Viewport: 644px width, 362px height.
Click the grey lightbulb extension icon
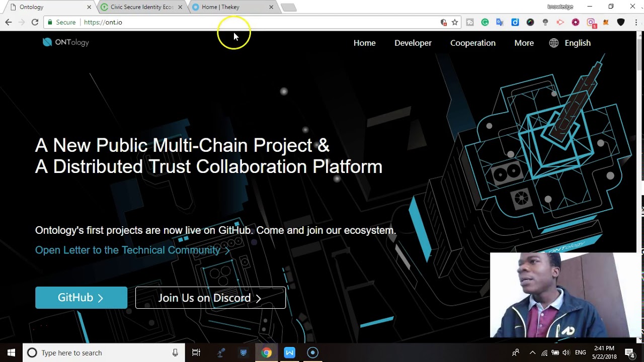point(545,22)
